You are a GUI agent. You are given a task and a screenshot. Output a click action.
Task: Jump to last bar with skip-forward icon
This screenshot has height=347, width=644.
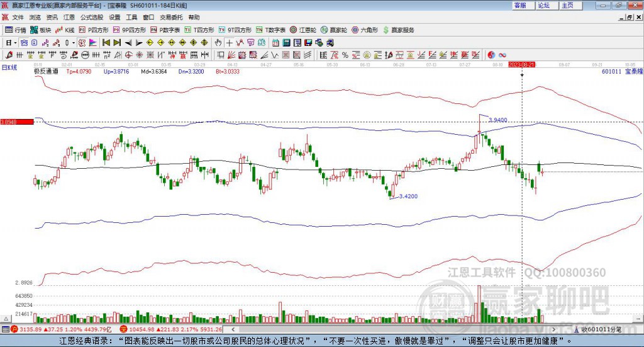click(x=117, y=43)
